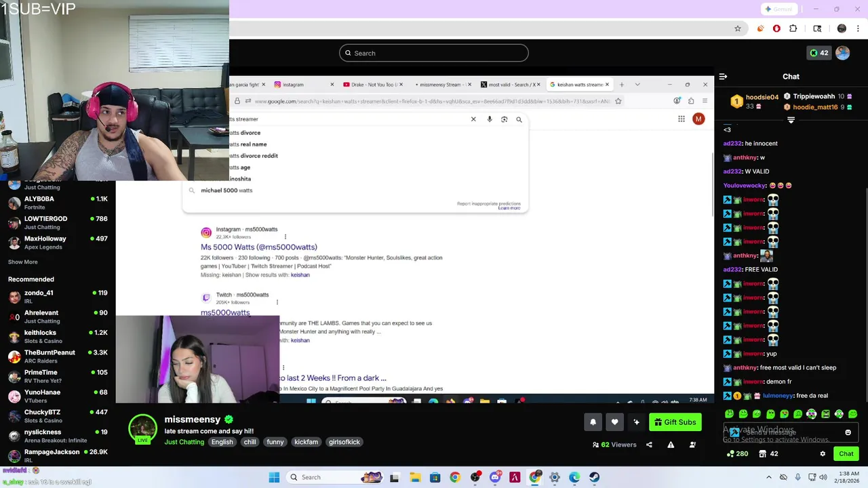
Task: Collapse the chat panel using the arrow icon
Action: 723,77
